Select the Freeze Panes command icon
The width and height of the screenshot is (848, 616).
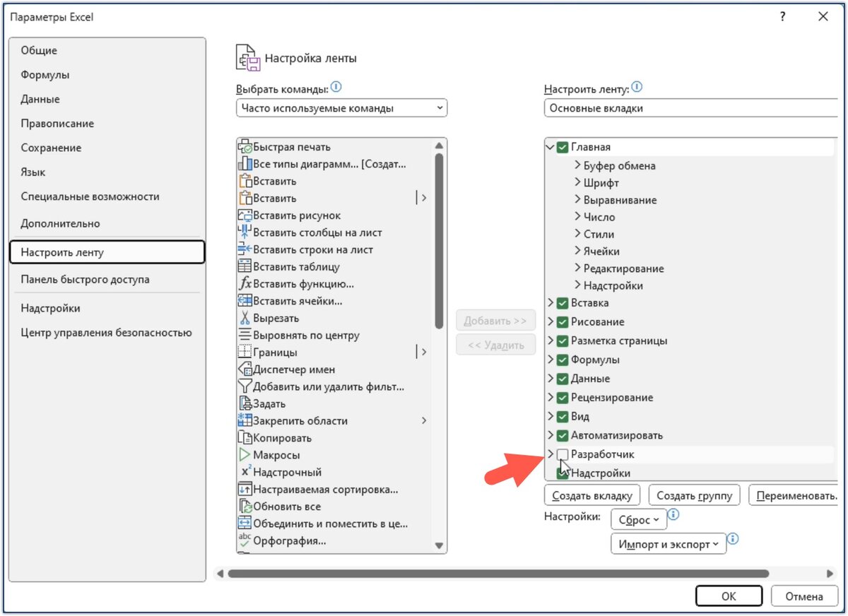(245, 420)
